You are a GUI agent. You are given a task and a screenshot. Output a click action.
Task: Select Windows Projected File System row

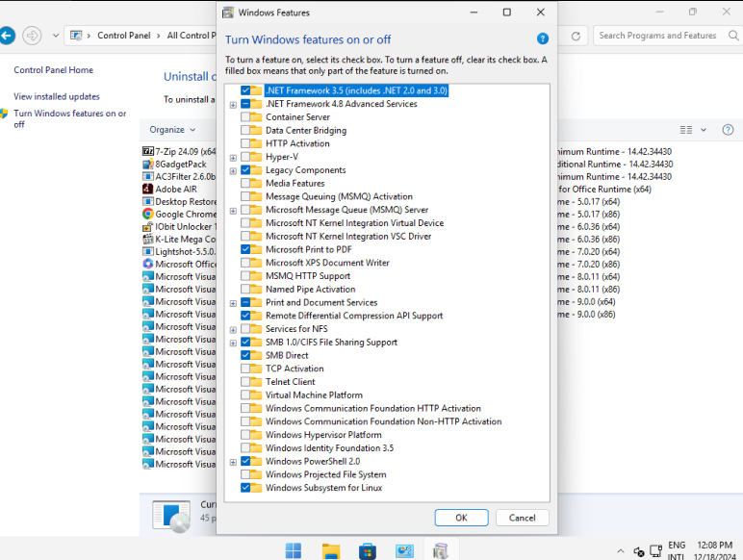click(x=325, y=474)
